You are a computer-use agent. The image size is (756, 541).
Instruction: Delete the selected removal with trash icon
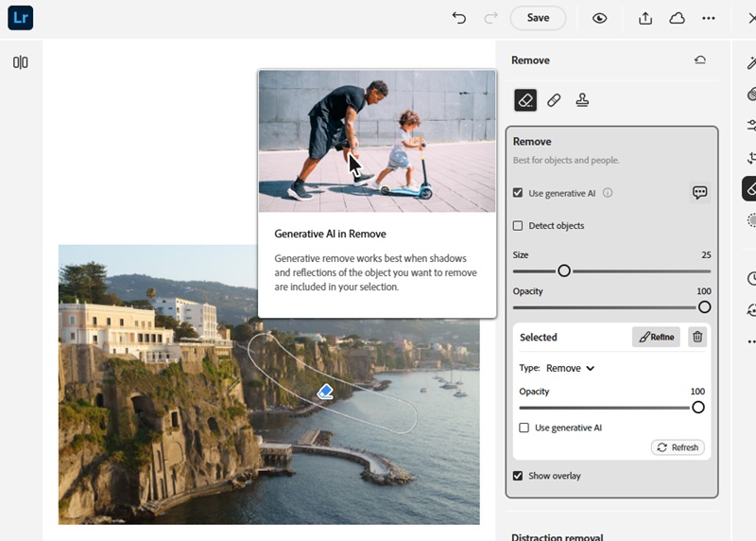click(696, 337)
